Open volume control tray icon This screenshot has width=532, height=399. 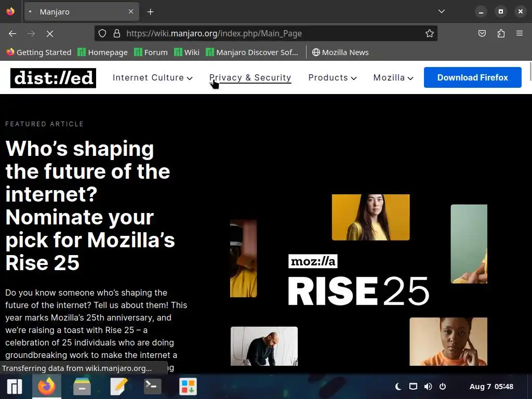point(428,387)
